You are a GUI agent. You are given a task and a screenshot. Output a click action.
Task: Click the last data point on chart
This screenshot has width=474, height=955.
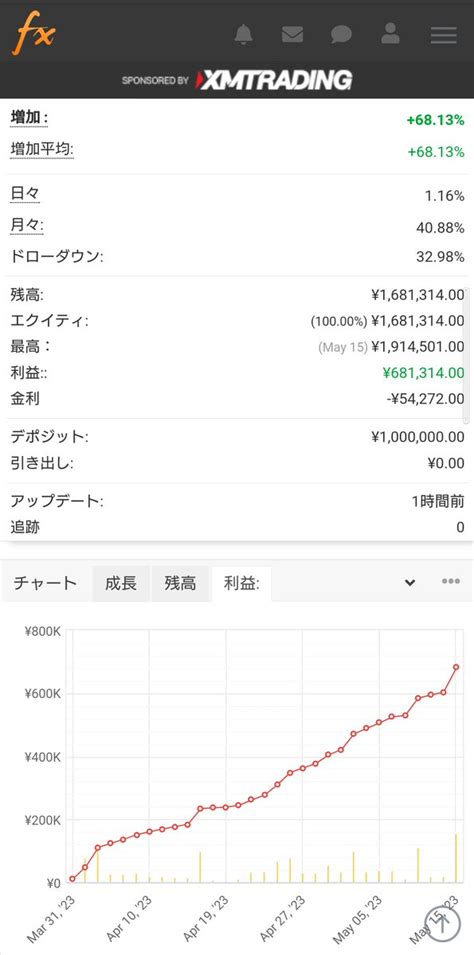456,667
